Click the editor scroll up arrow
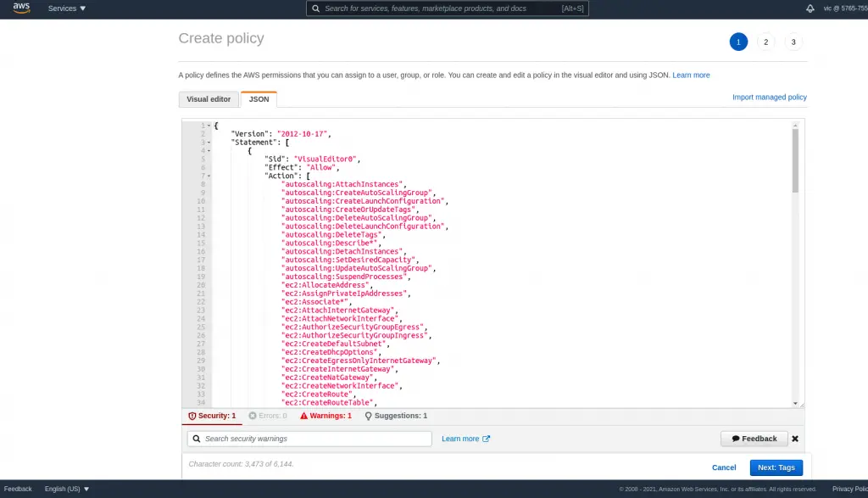The image size is (868, 498). (x=795, y=126)
